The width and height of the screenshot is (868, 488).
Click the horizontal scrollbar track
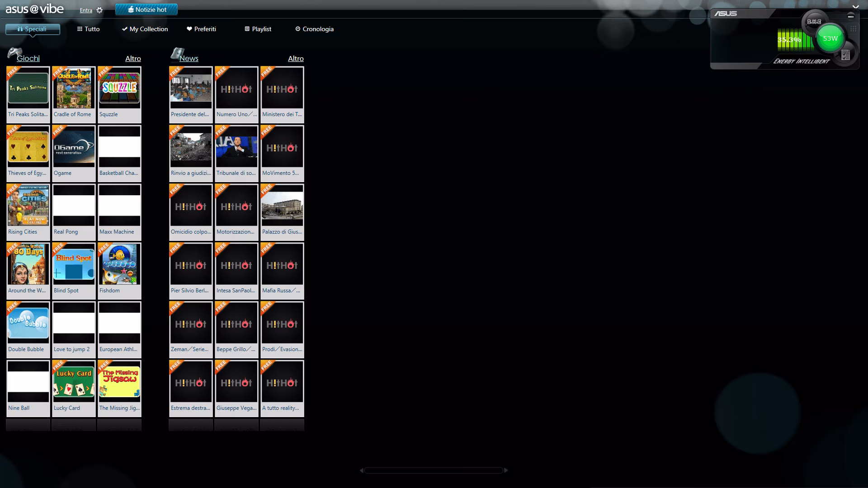click(x=434, y=470)
